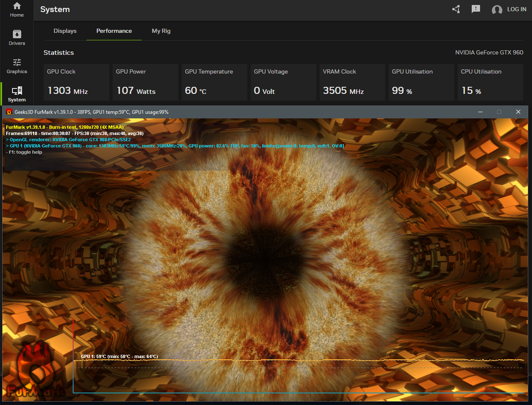
Task: Select the System section in sidebar
Action: point(17,94)
